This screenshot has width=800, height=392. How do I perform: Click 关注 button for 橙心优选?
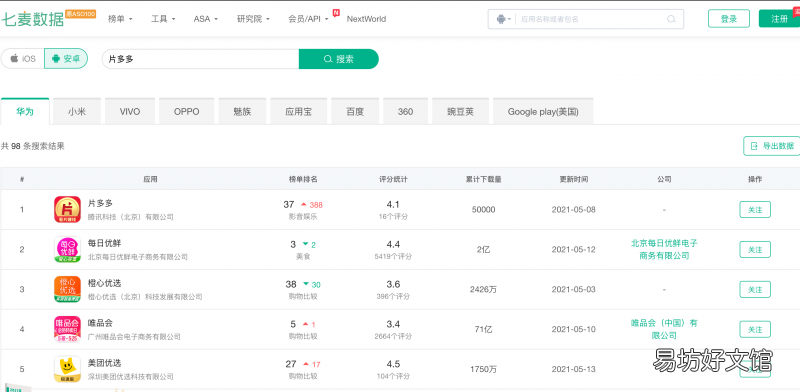click(755, 289)
